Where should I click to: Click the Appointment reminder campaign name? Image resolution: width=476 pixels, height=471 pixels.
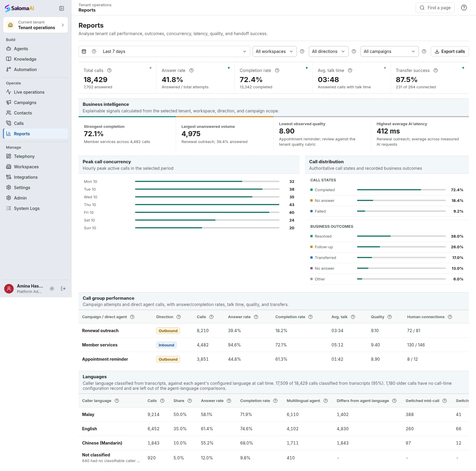point(105,359)
